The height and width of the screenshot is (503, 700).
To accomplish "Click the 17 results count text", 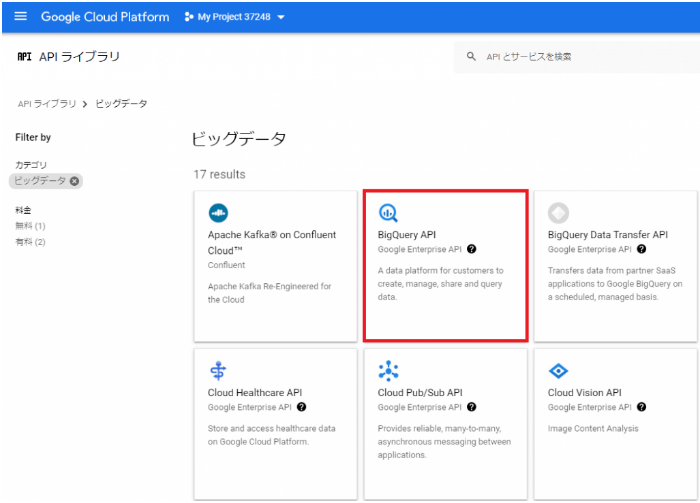I will pyautogui.click(x=219, y=175).
